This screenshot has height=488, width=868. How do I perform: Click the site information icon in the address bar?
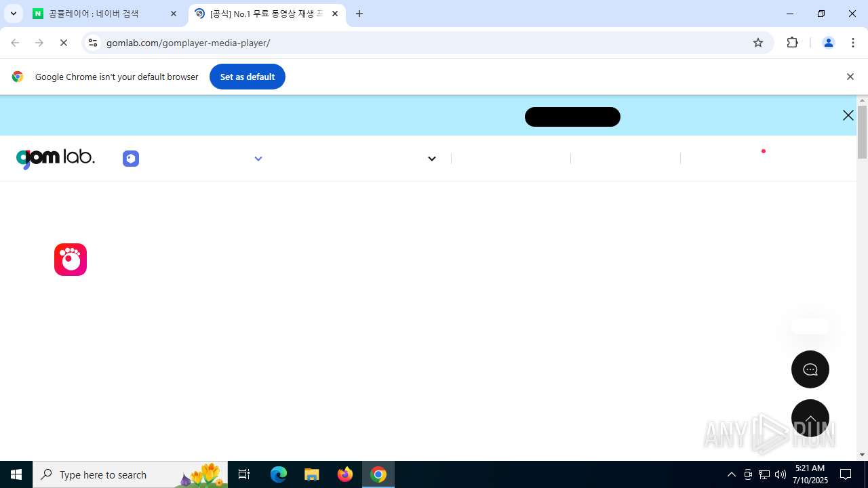(x=93, y=43)
